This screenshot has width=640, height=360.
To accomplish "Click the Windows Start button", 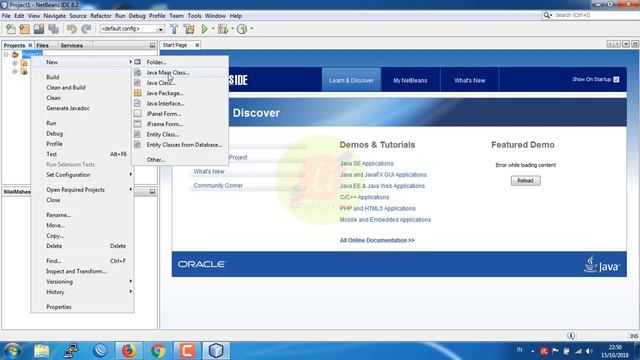I will (12, 351).
